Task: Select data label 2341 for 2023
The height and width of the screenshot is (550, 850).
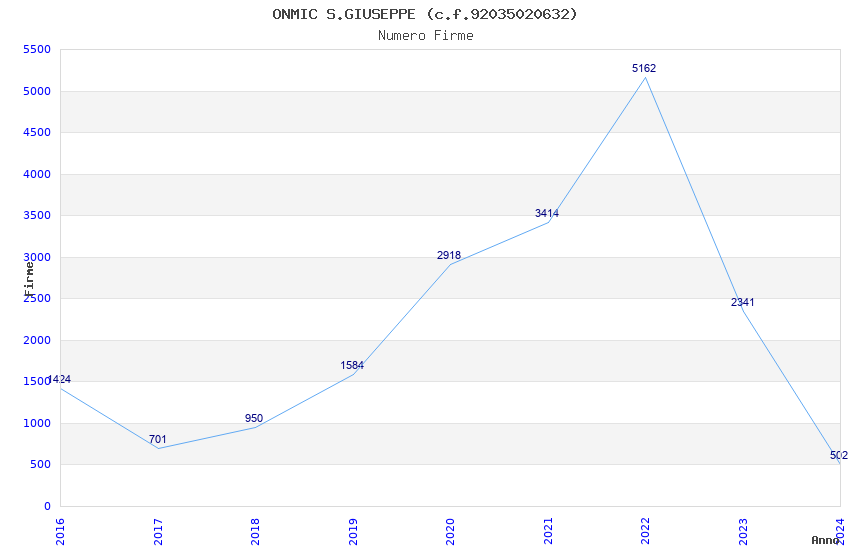Action: tap(742, 302)
